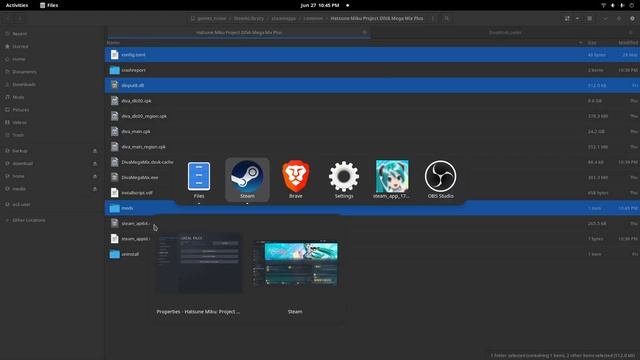Select the Steam main window thumbnail
Image resolution: width=640 pixels, height=360 pixels.
click(x=295, y=263)
